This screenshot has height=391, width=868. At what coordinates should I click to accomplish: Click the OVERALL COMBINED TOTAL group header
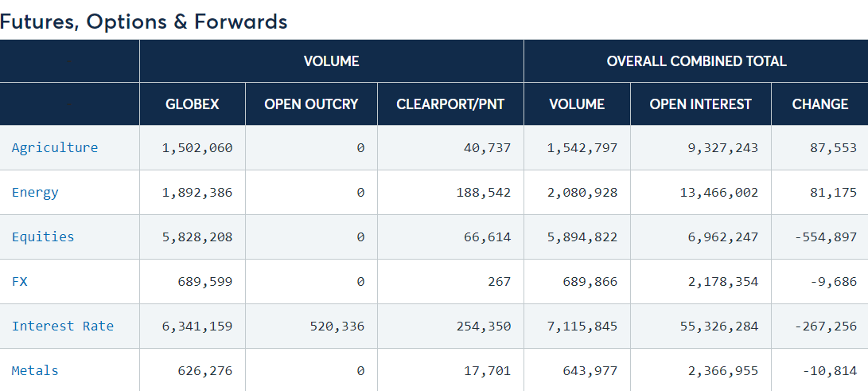point(696,61)
